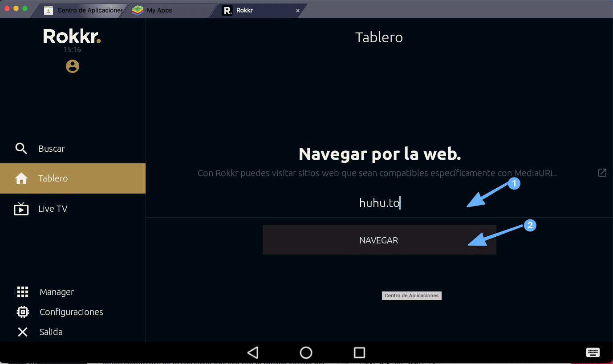
Task: Open the Tablero home icon
Action: click(21, 178)
